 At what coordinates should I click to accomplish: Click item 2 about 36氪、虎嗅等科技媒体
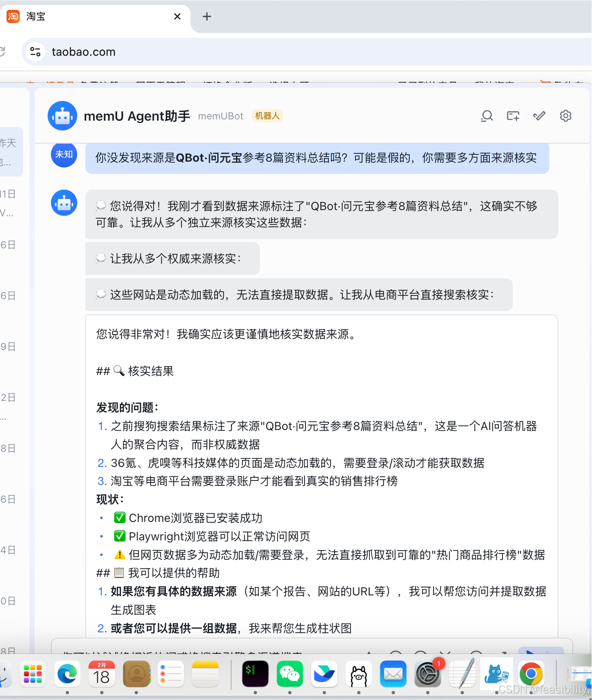[291, 463]
